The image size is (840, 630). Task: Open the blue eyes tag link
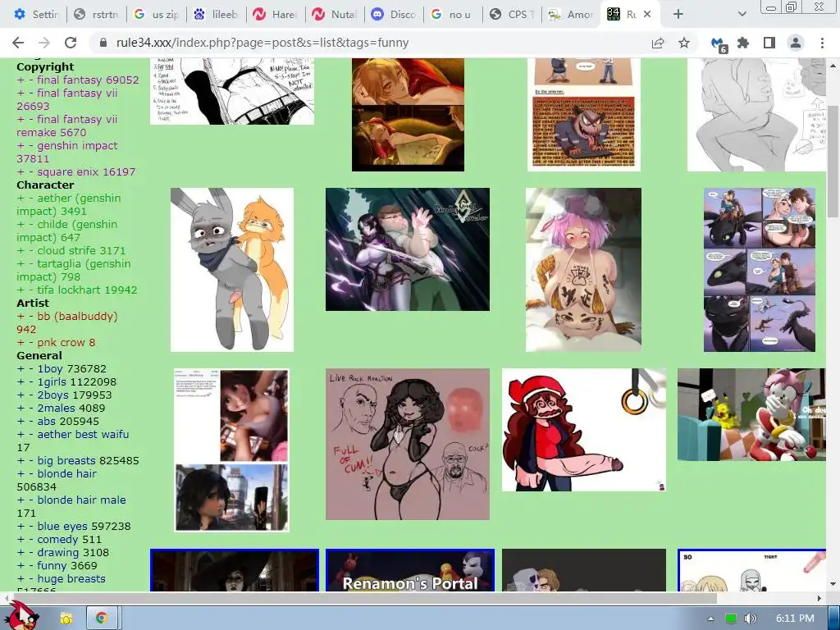click(x=62, y=526)
